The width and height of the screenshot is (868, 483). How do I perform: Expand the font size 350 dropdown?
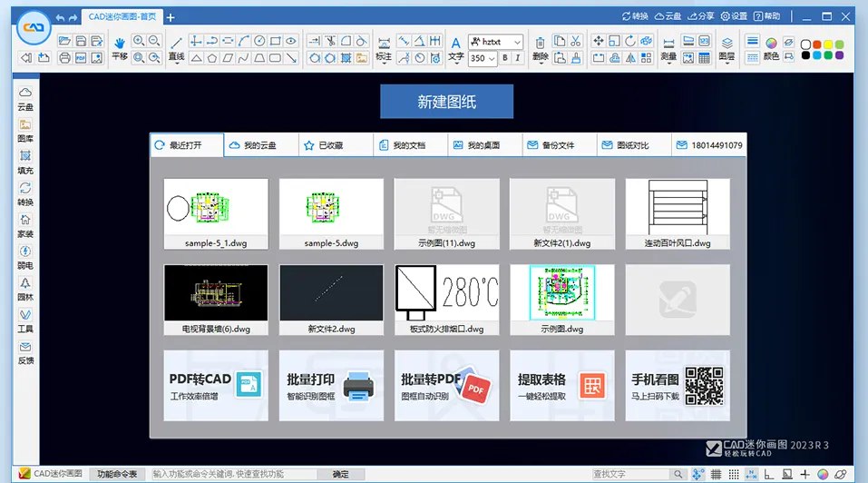pos(492,58)
